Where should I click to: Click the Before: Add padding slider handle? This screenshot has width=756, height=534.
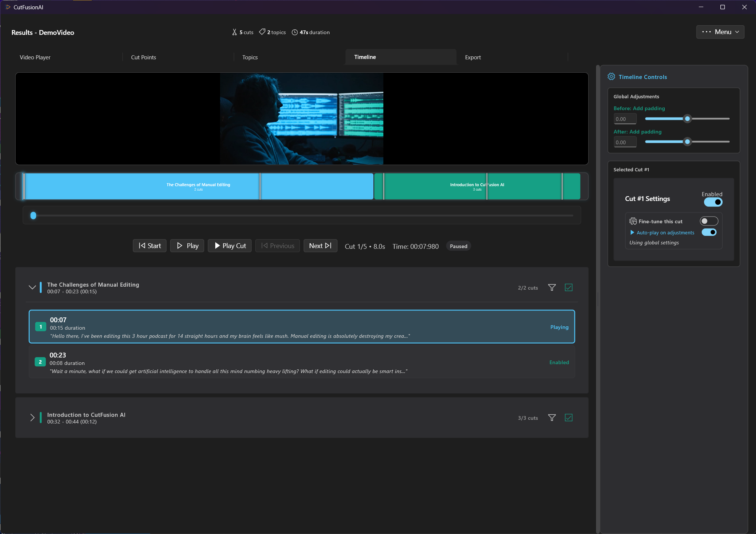[687, 119]
